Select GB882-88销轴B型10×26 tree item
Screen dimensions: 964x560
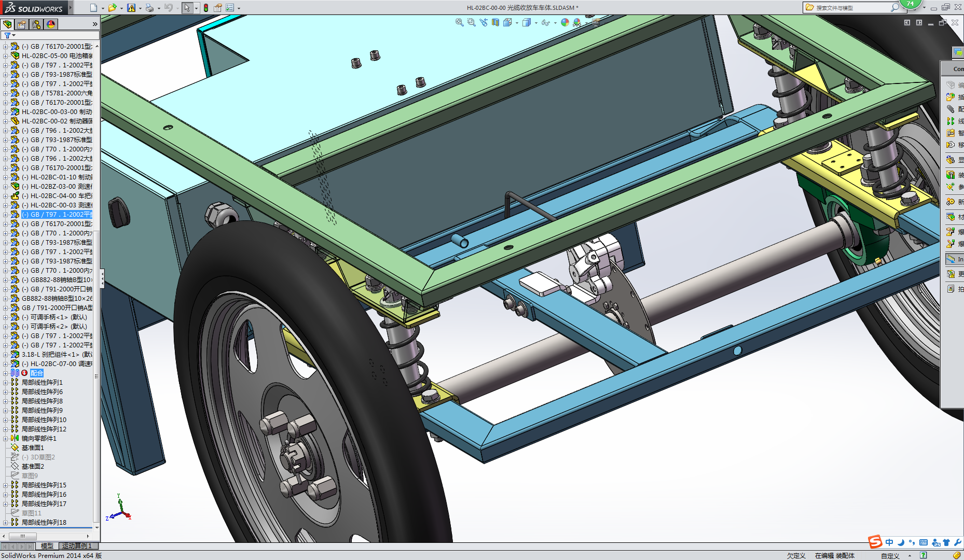point(57,299)
